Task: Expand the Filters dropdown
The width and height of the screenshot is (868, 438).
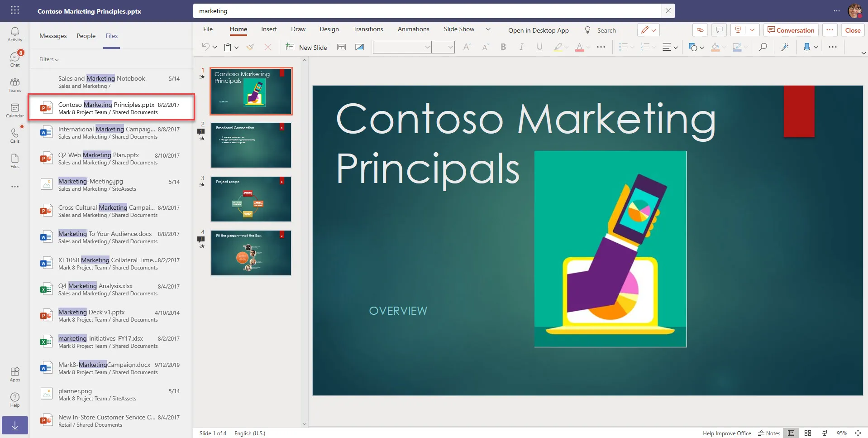Action: click(49, 59)
